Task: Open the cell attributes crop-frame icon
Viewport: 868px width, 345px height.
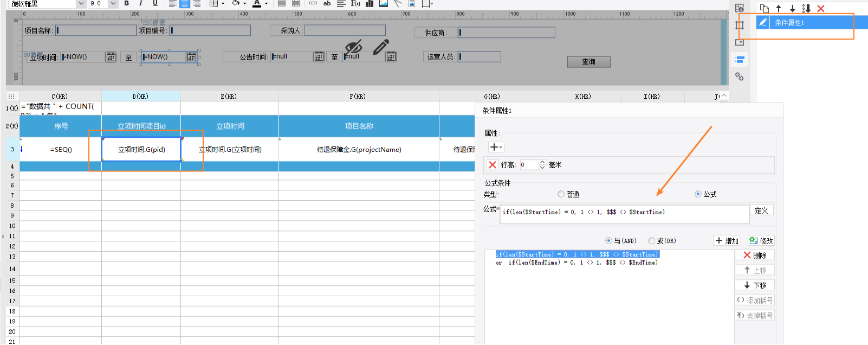Action: click(740, 25)
